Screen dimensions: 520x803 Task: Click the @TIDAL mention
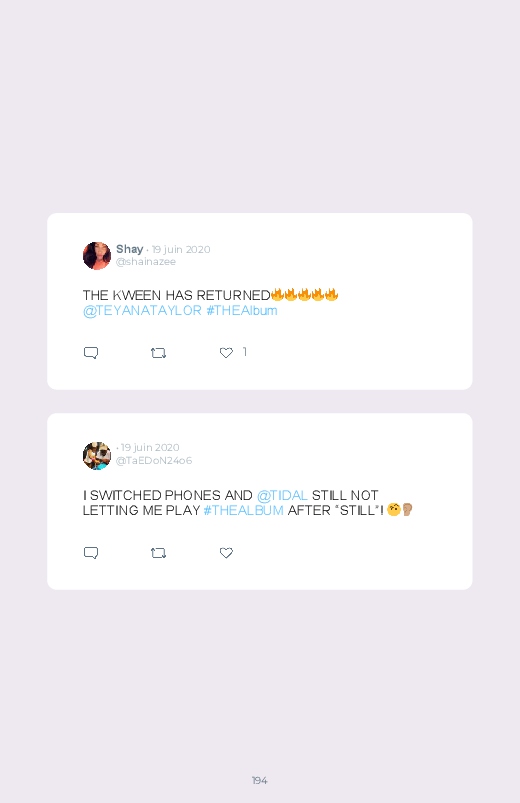282,495
